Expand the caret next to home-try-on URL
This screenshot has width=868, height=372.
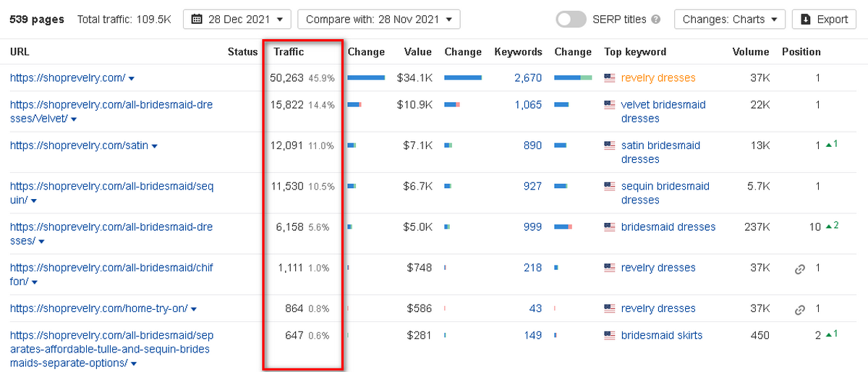click(x=193, y=309)
